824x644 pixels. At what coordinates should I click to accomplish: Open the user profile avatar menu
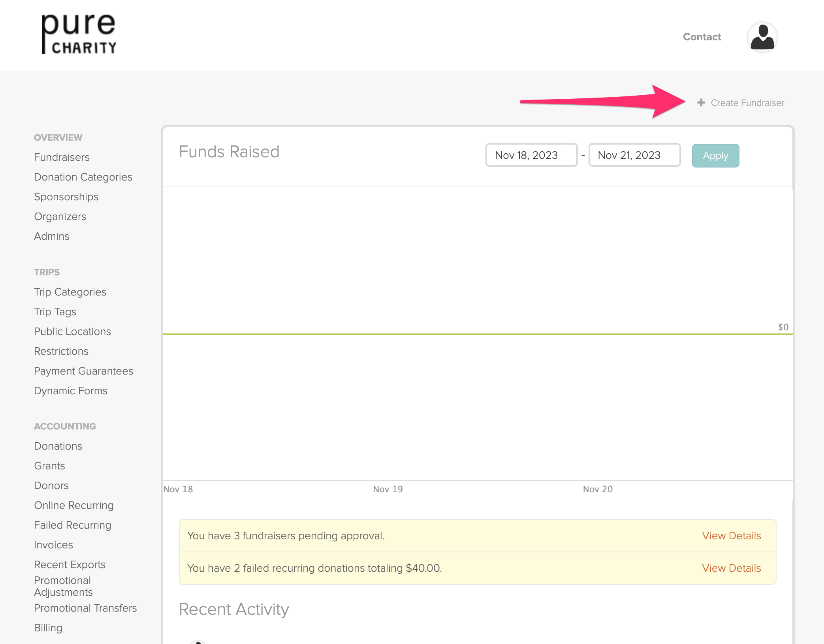(x=762, y=37)
